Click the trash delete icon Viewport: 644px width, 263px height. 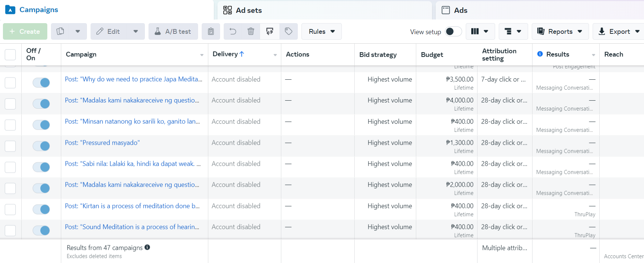coord(251,32)
